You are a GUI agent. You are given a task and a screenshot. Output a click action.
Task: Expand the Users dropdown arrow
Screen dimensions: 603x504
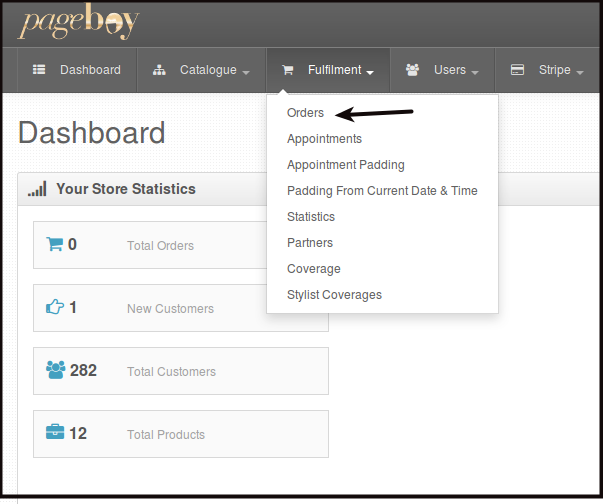[x=475, y=72]
